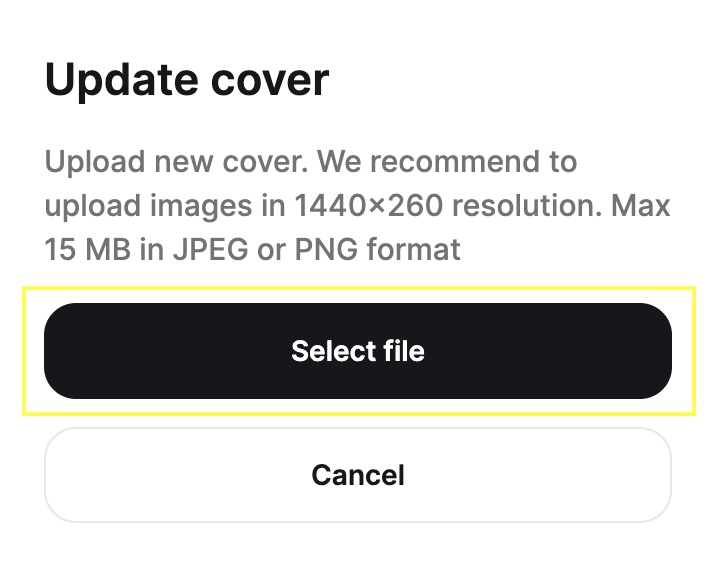
Task: Start uploading a new cover with Select file
Action: pyautogui.click(x=358, y=351)
